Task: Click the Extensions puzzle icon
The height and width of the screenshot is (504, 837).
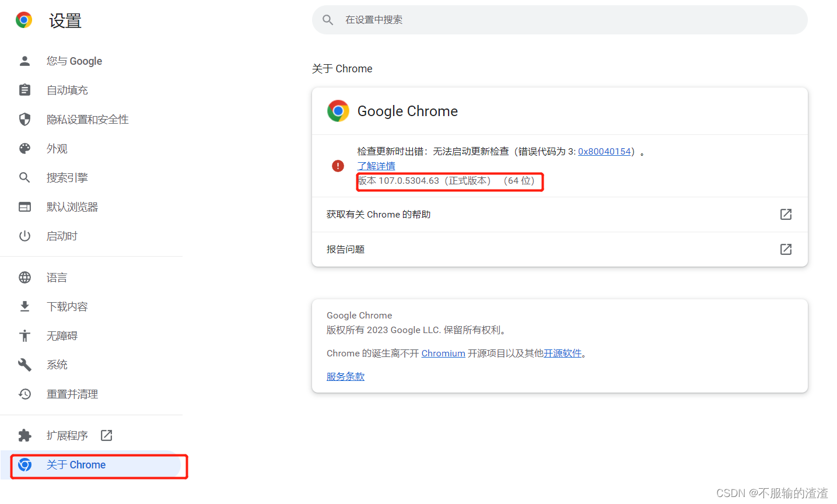Action: [x=24, y=435]
